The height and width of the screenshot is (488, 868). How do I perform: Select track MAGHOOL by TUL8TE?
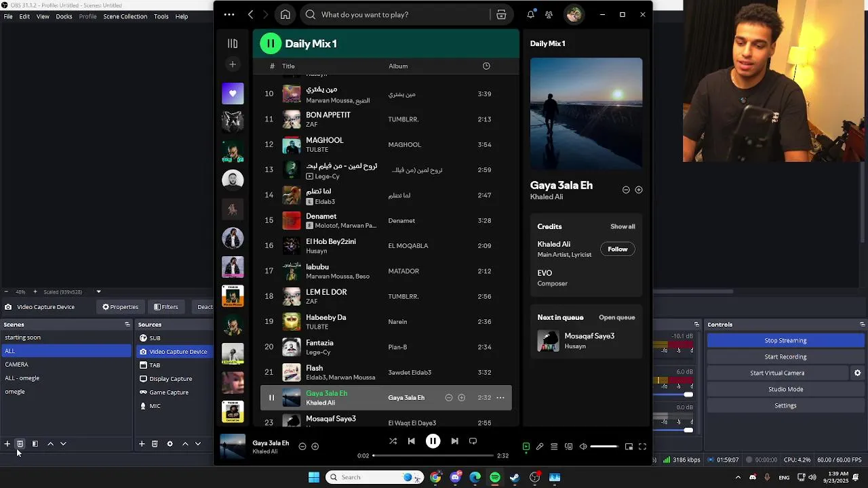click(x=386, y=144)
